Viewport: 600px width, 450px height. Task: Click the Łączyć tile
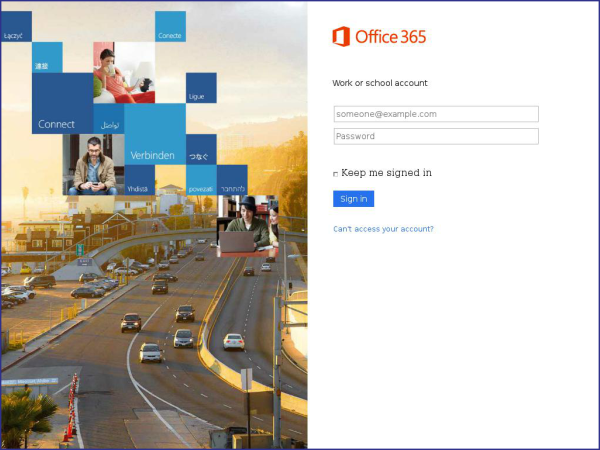coord(16,26)
